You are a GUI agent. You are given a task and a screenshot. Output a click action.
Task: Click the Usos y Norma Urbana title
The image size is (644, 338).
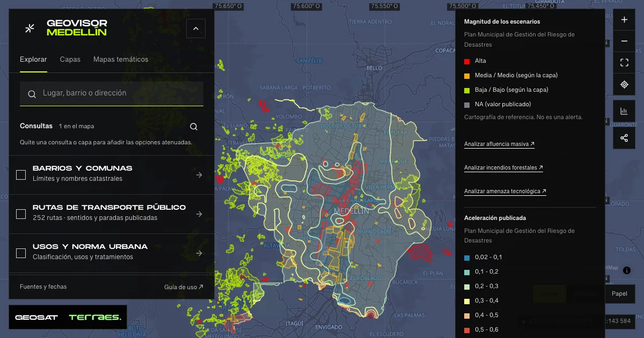90,247
